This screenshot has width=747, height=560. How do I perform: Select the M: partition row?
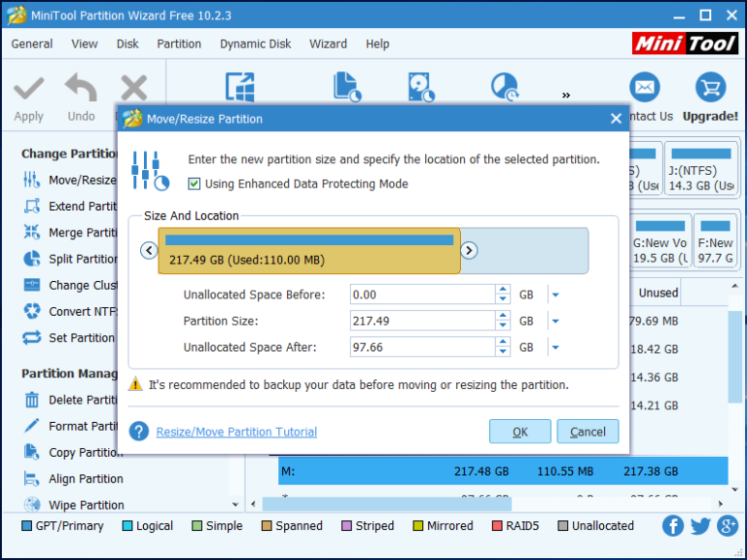(503, 471)
